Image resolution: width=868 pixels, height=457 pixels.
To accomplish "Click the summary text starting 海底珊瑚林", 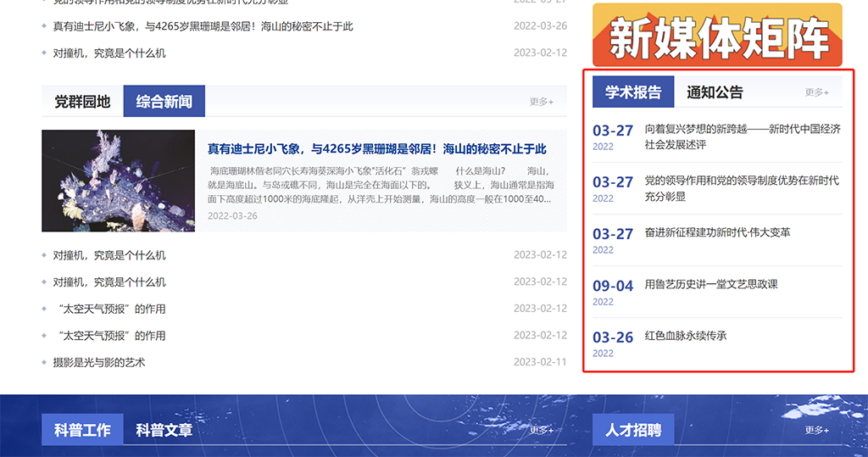I will 381,185.
